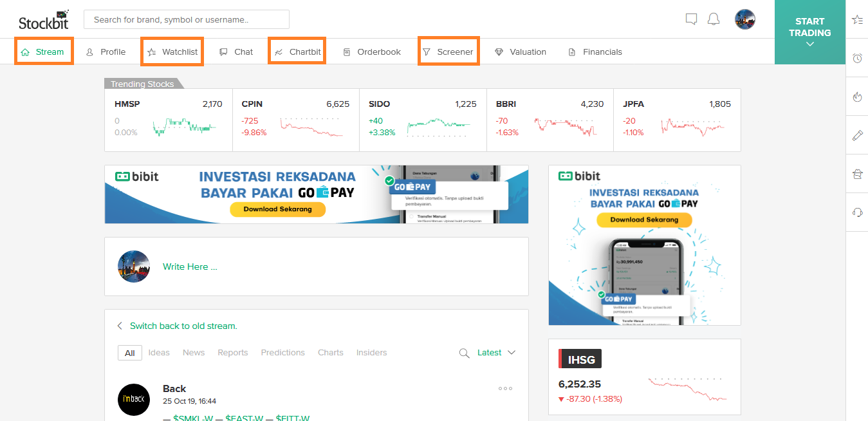Select the Ideas stream filter
Viewport: 868px width, 421px height.
[159, 353]
